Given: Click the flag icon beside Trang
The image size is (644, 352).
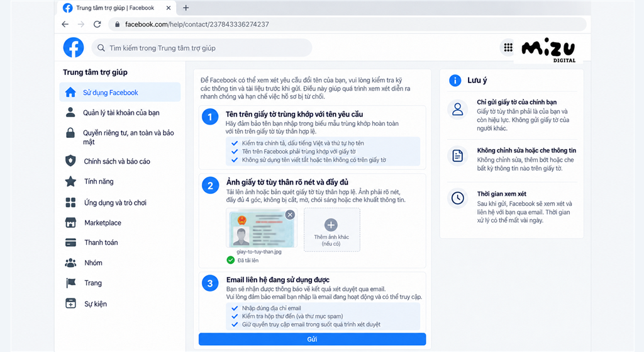Looking at the screenshot, I should [70, 283].
